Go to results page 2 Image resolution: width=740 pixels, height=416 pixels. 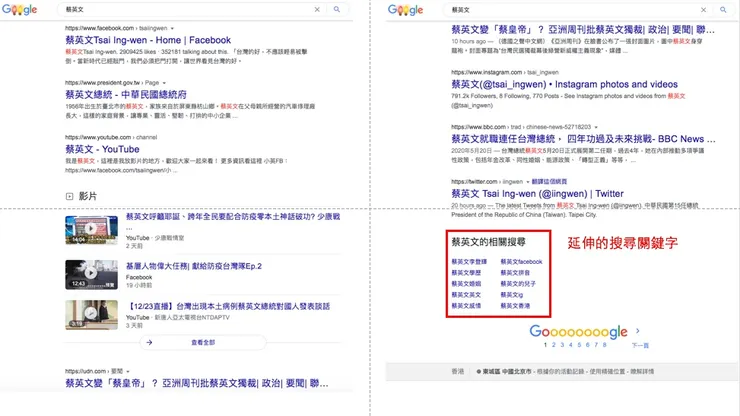[x=554, y=345]
